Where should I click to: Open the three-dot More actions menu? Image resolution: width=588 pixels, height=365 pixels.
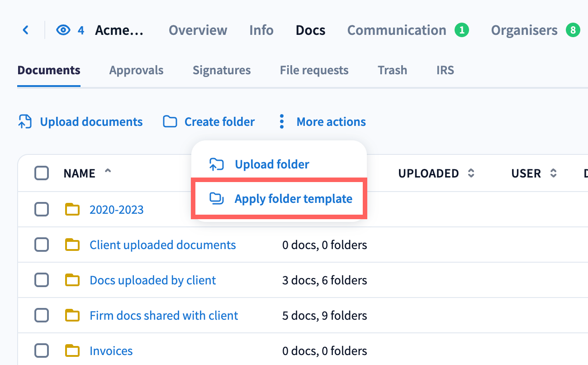tap(282, 122)
